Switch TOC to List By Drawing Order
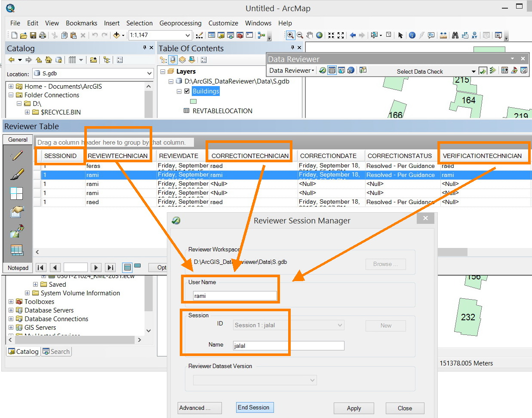This screenshot has height=418, width=532. point(163,60)
